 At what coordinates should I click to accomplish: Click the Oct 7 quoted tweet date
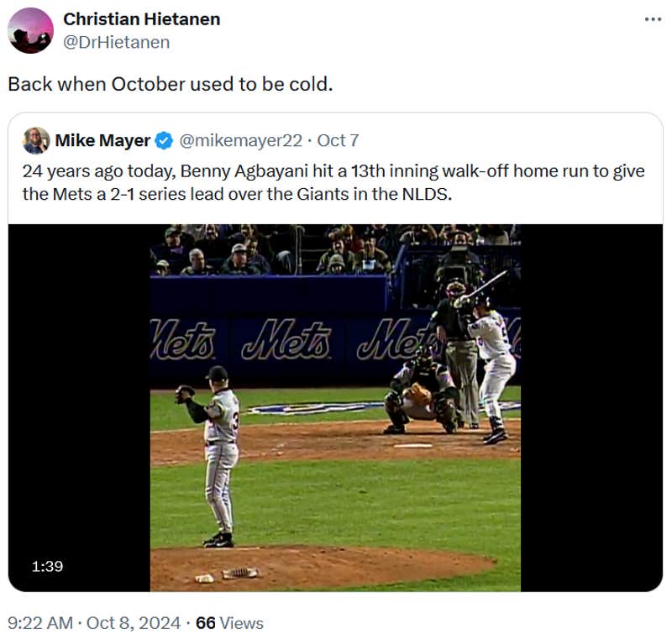[x=338, y=140]
